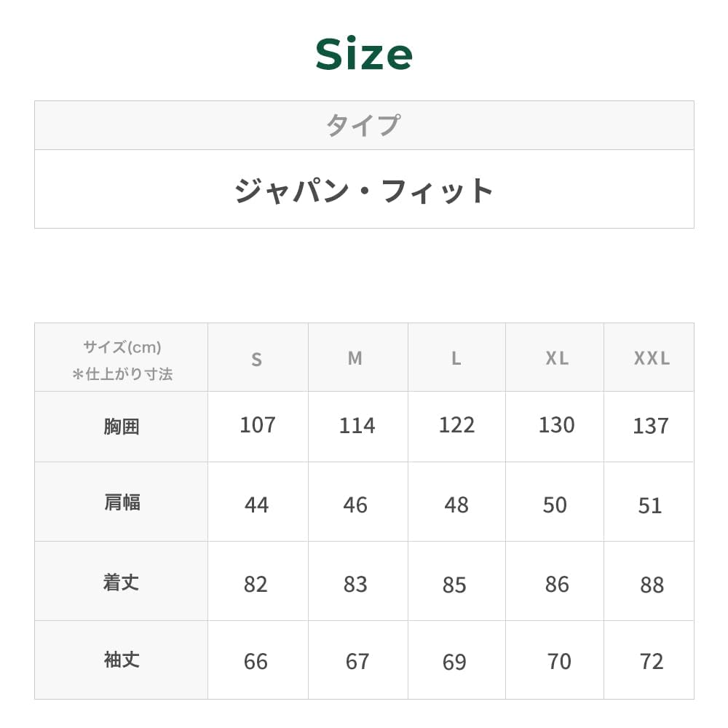
Task: Click the 袖丈 row label
Action: click(121, 660)
